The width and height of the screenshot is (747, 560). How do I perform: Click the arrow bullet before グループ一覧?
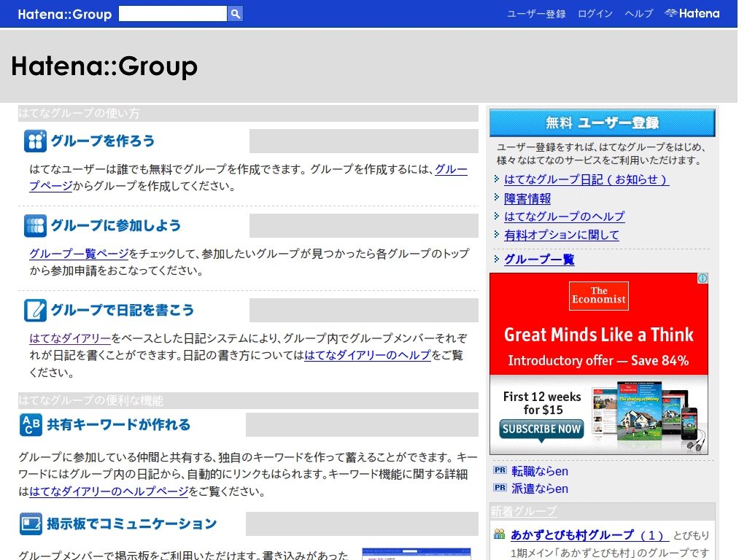(496, 259)
